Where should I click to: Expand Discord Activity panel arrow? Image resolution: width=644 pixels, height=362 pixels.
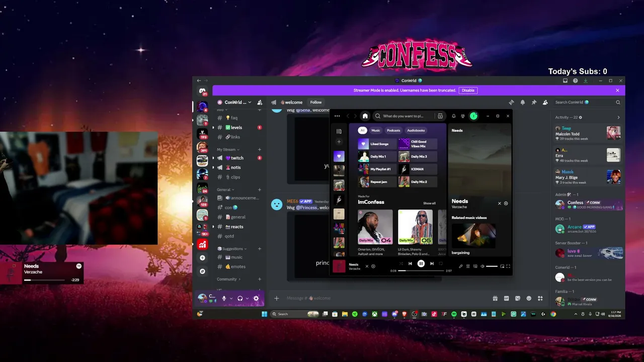point(618,117)
